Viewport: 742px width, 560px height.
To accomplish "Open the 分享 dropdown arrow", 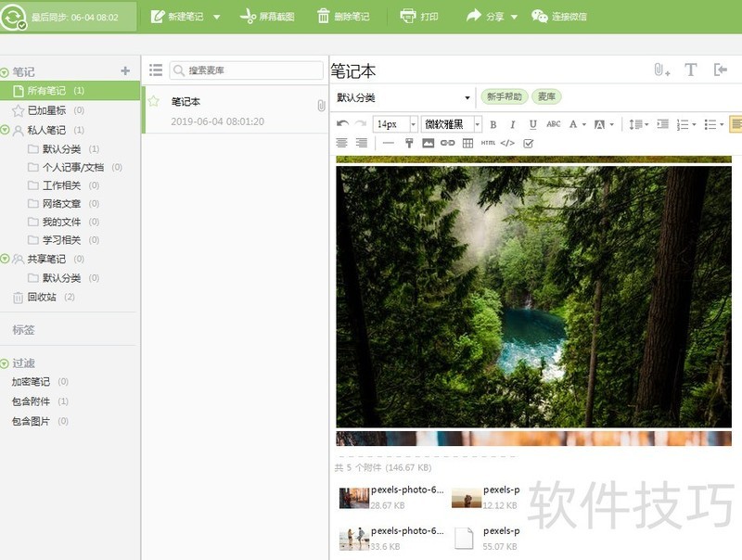I will point(514,17).
